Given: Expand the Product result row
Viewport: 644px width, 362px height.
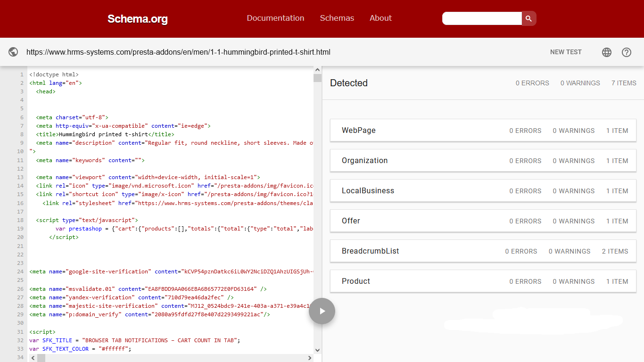Looking at the screenshot, I should [x=483, y=281].
